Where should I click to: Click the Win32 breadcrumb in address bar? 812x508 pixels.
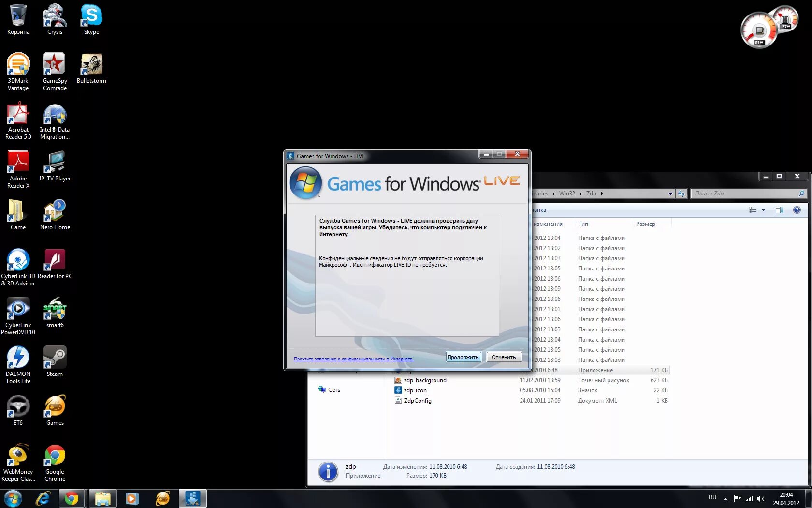point(567,194)
